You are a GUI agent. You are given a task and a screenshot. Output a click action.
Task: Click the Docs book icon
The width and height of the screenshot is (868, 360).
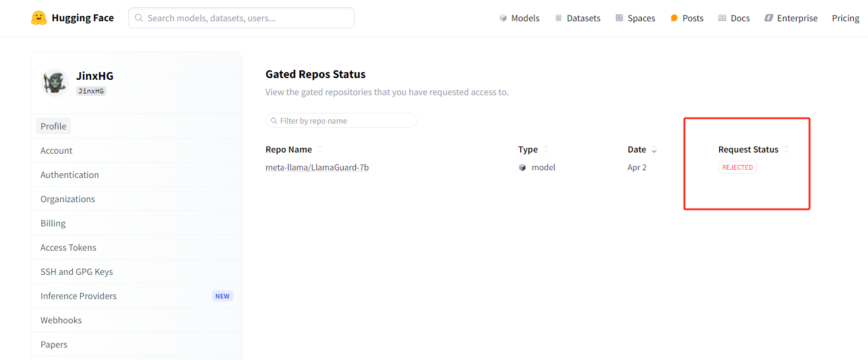[x=722, y=18]
